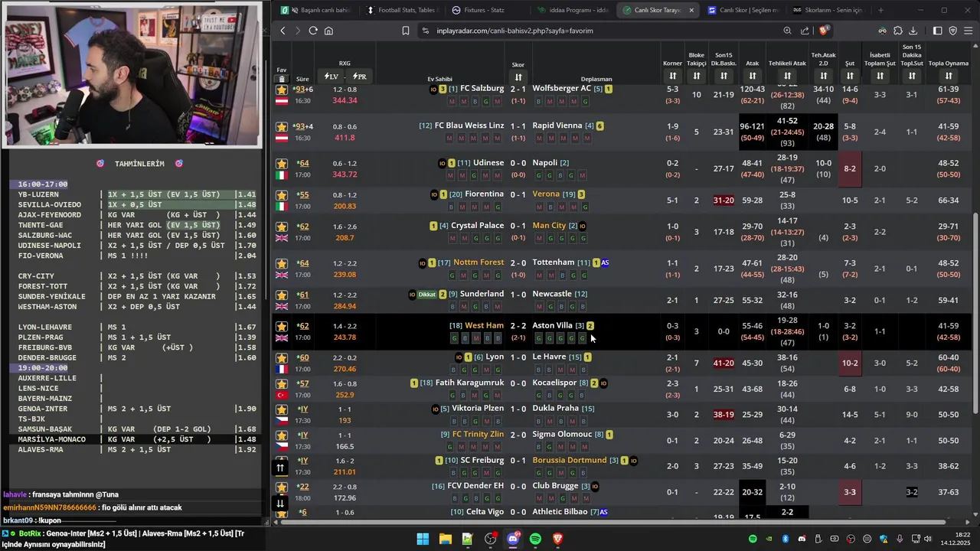Switch to Başarılı canlı bahis tab

pyautogui.click(x=315, y=10)
